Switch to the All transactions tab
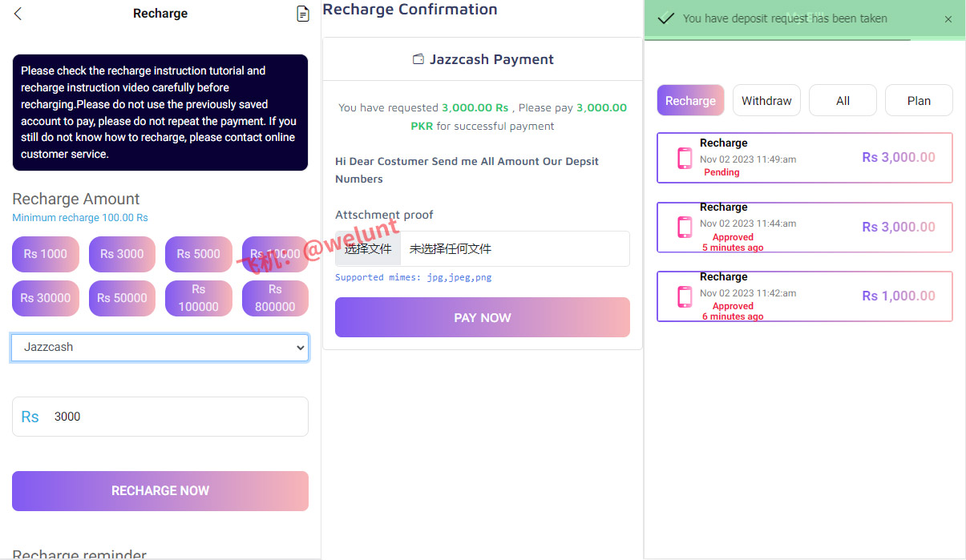966x560 pixels. click(843, 101)
